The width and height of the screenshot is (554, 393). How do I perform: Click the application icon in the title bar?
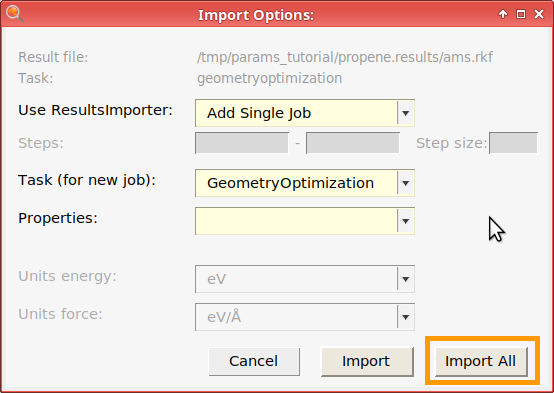14,14
